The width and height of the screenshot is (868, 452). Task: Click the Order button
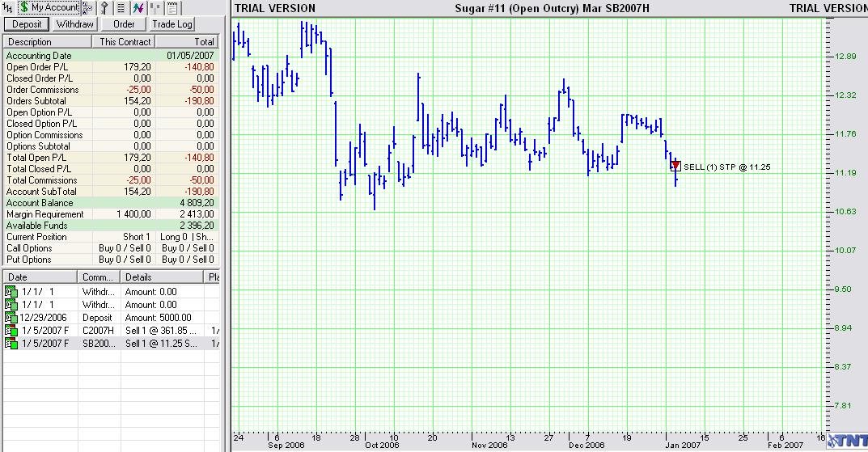click(x=124, y=24)
